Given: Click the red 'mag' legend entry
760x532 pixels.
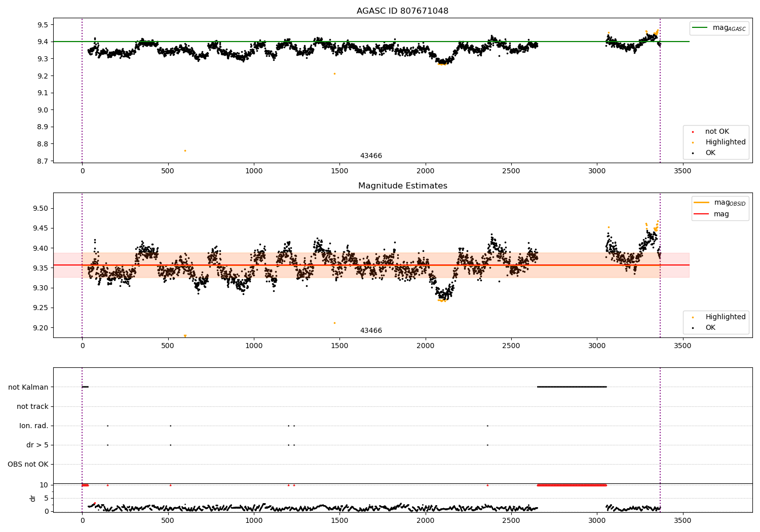Looking at the screenshot, I should click(712, 214).
